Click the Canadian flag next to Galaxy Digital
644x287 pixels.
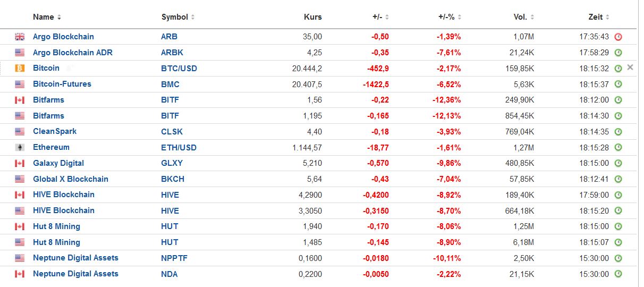(x=20, y=163)
